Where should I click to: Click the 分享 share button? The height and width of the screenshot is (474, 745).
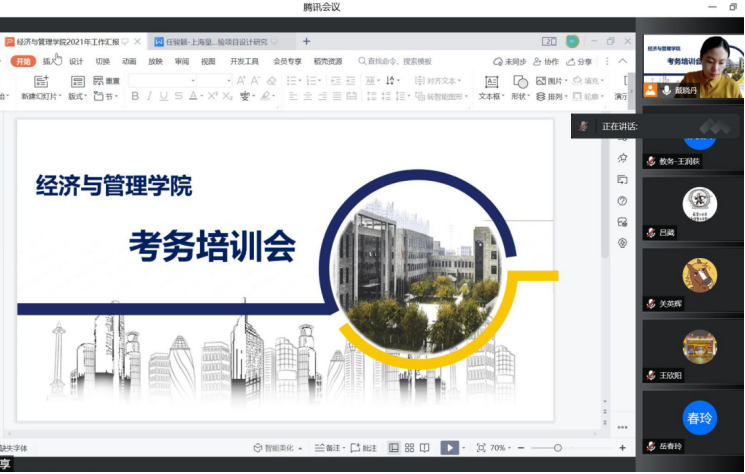(579, 61)
